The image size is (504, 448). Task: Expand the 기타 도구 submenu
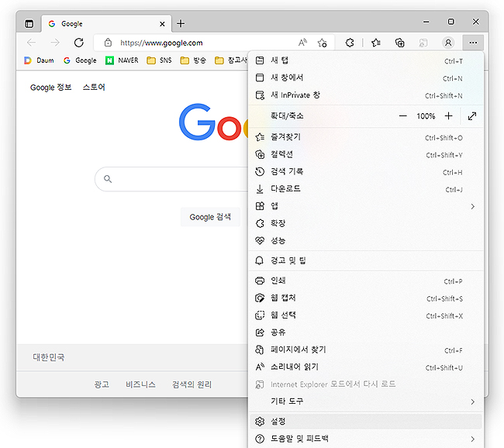click(366, 401)
